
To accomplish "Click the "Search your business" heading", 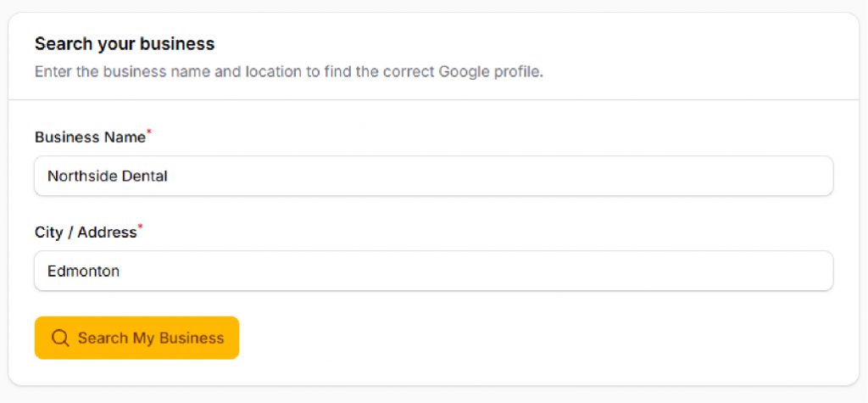I will (x=125, y=43).
